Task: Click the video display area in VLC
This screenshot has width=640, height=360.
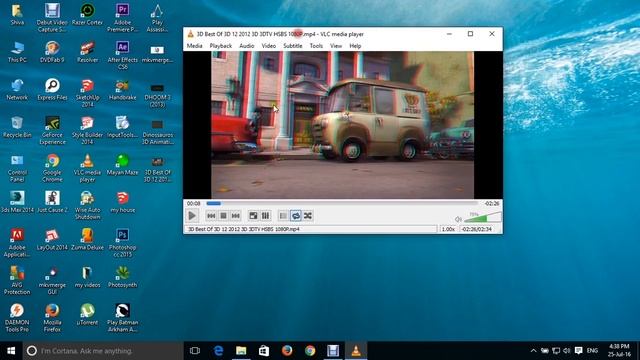Action: pos(342,125)
